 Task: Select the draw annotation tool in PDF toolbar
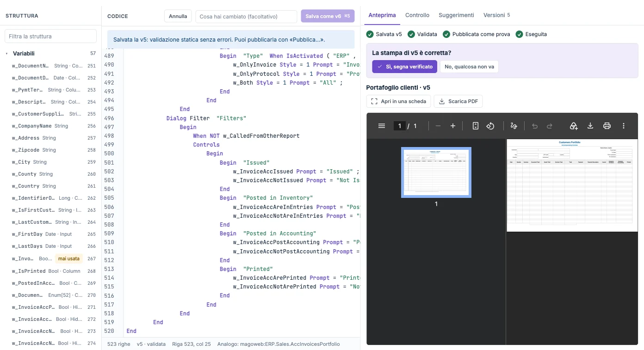pyautogui.click(x=513, y=126)
